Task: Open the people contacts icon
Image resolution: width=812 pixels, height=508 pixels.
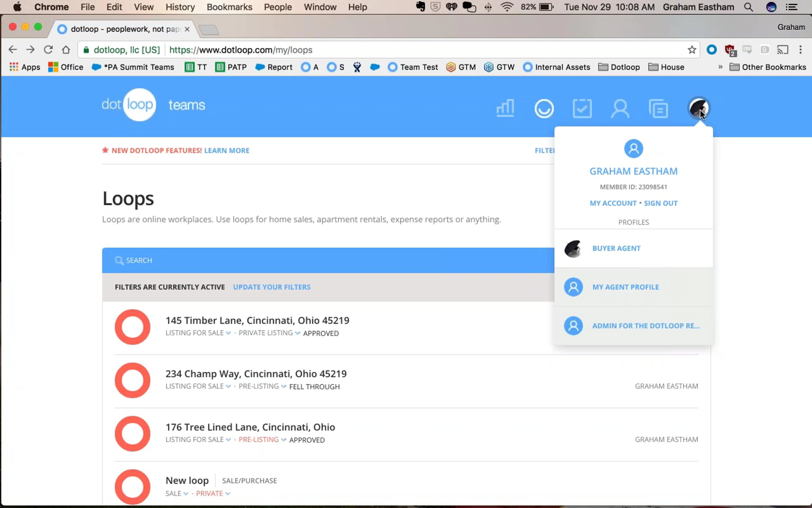Action: (620, 108)
